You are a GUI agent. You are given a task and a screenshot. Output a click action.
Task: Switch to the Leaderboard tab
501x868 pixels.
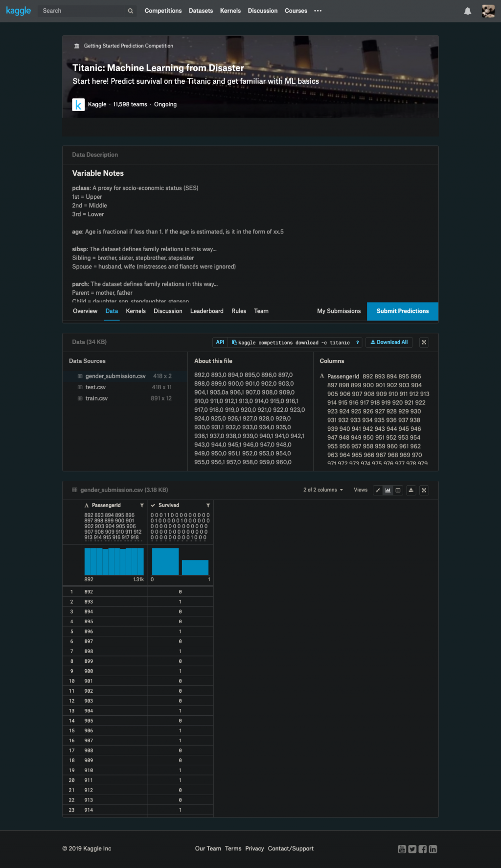pyautogui.click(x=207, y=311)
